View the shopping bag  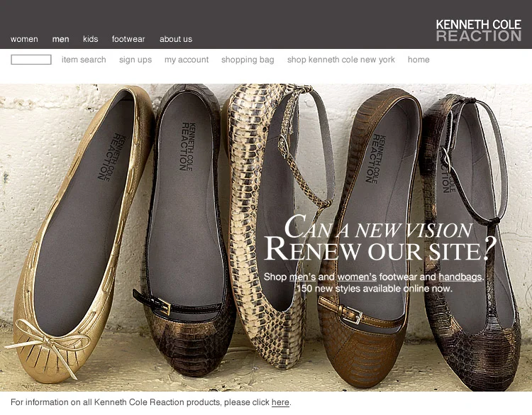click(x=248, y=60)
